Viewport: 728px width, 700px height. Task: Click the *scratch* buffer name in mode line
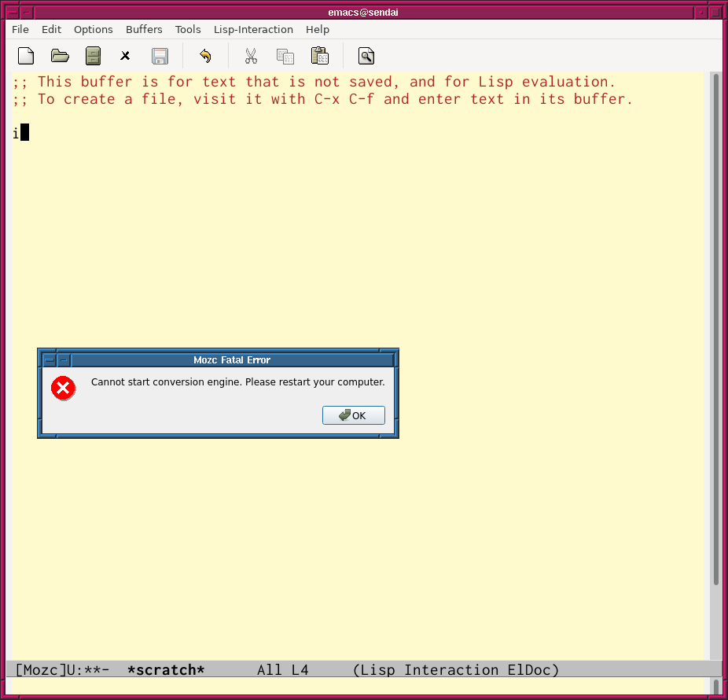pos(166,670)
